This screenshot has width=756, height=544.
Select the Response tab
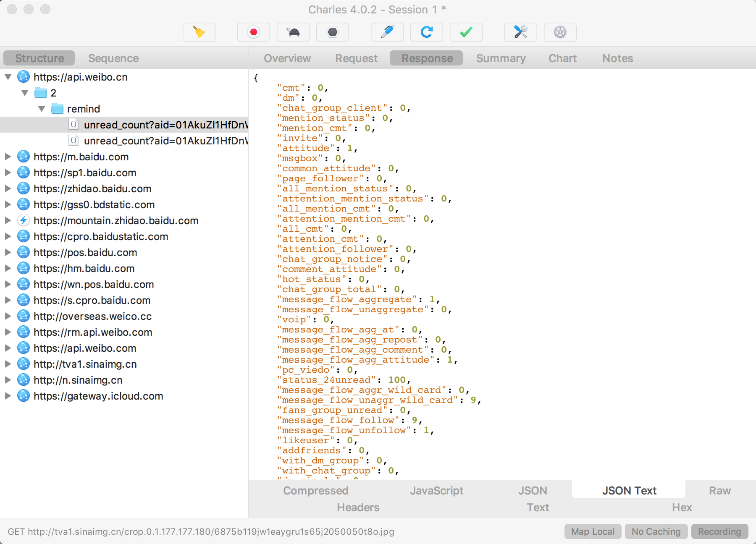(x=427, y=58)
